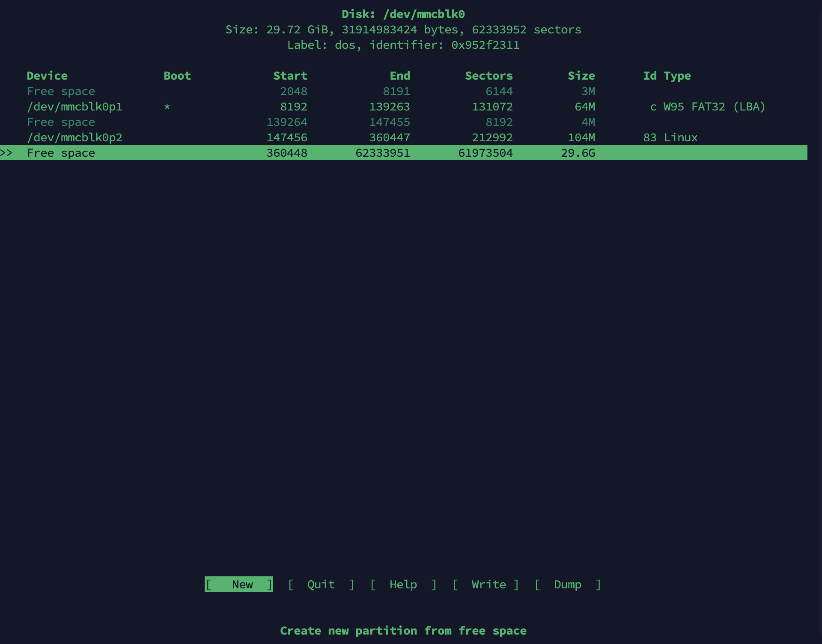822x644 pixels.
Task: Click the Disk: /dev/mmcblk0 header
Action: point(403,14)
